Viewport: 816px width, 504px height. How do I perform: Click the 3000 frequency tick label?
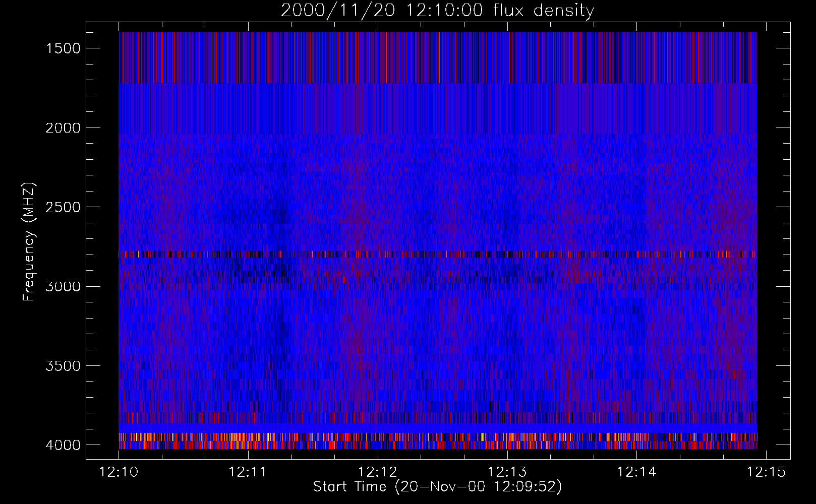63,287
